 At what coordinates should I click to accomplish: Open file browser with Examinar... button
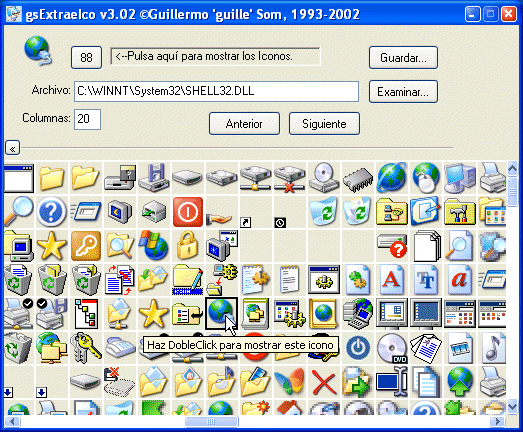403,91
